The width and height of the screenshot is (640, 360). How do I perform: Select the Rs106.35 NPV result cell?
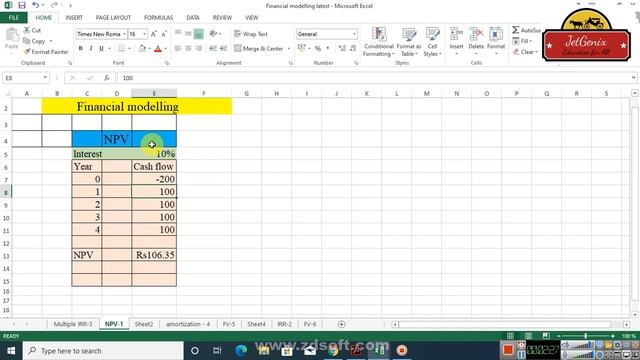coord(154,255)
